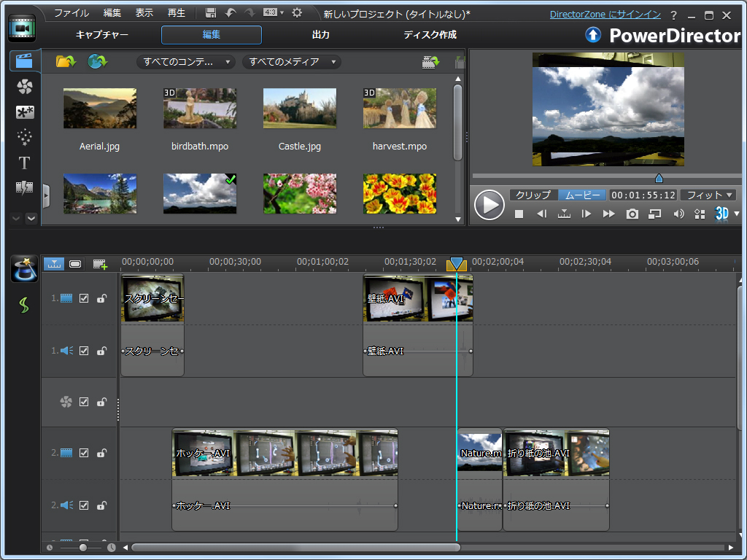
Task: Open the PiP objects room icon
Action: click(x=24, y=112)
